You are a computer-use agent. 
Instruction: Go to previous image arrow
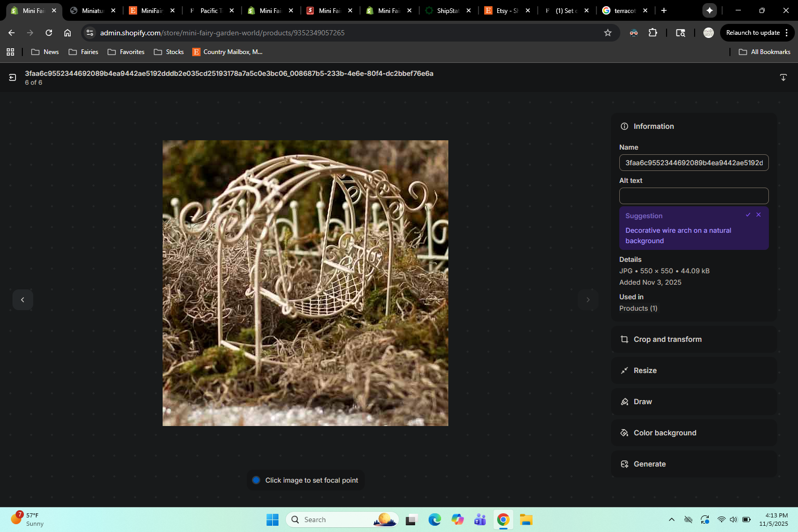[x=23, y=300]
